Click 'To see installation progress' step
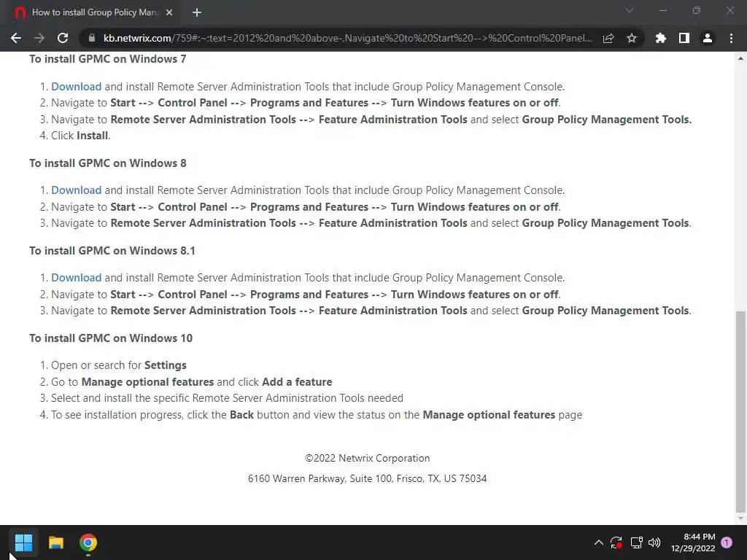The width and height of the screenshot is (747, 560). click(317, 415)
